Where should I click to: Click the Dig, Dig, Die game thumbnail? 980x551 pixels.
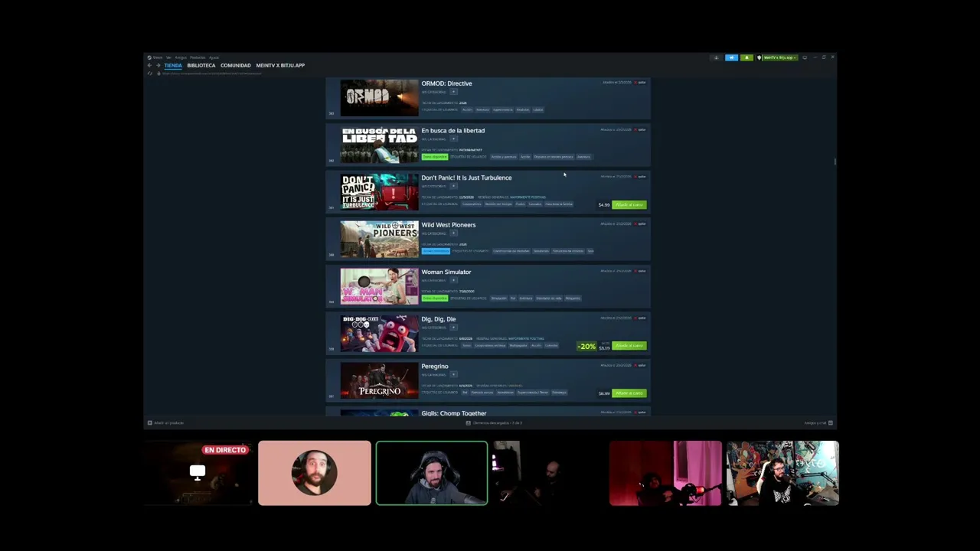click(x=380, y=334)
